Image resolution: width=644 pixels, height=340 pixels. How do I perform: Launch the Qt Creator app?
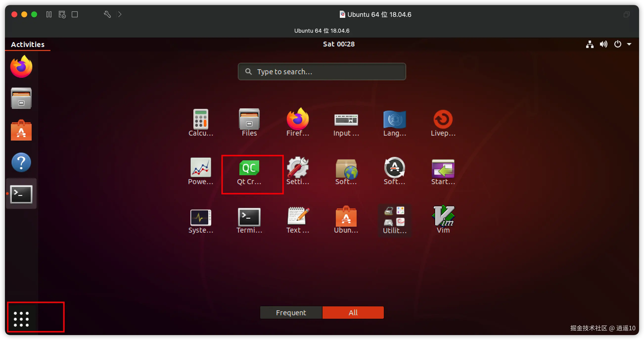249,168
